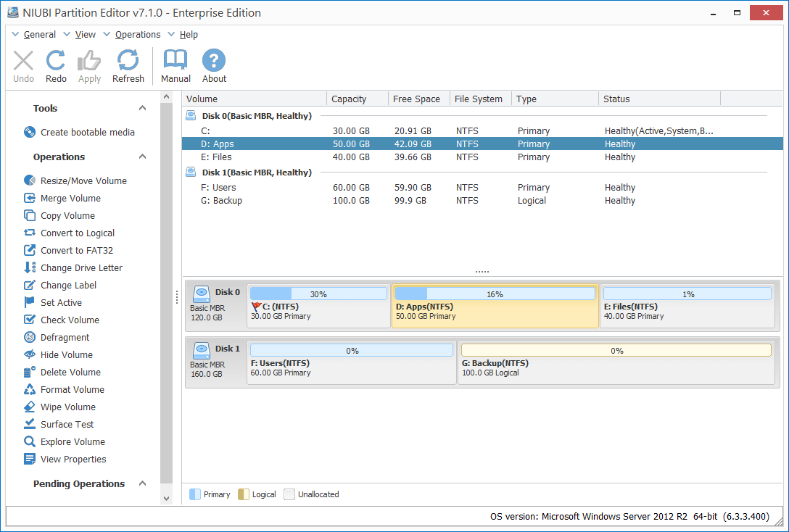Click the sidebar scroll-up arrow

[166, 96]
